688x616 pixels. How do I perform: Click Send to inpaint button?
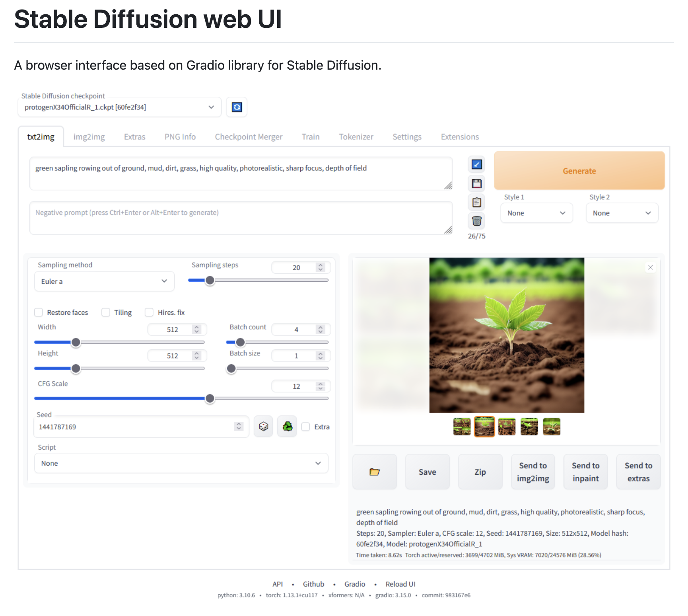[586, 472]
